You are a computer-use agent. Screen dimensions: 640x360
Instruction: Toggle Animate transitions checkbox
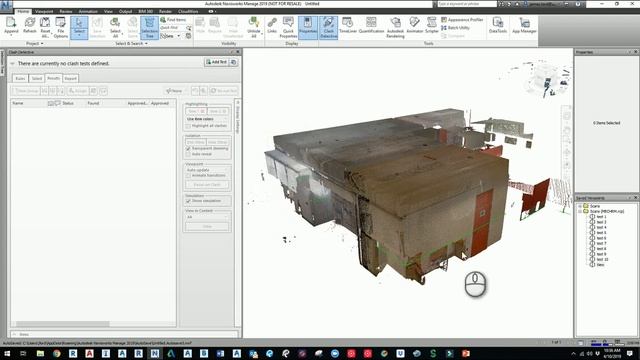tap(188, 176)
